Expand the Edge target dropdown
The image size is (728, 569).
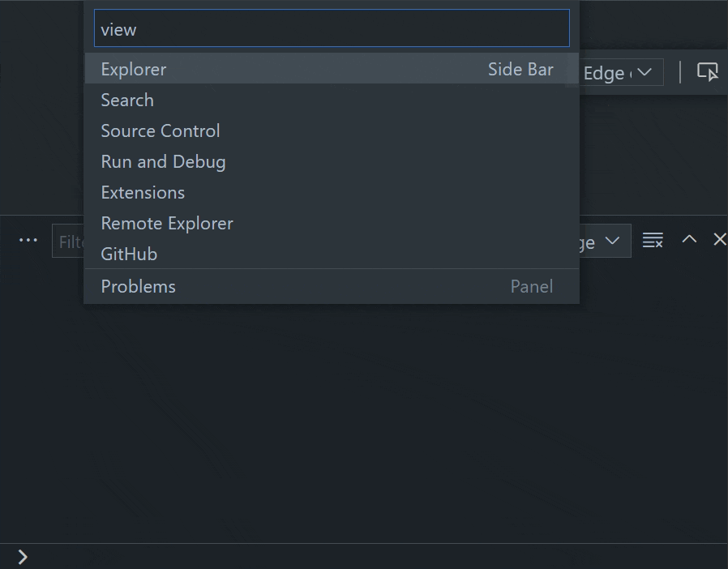618,72
